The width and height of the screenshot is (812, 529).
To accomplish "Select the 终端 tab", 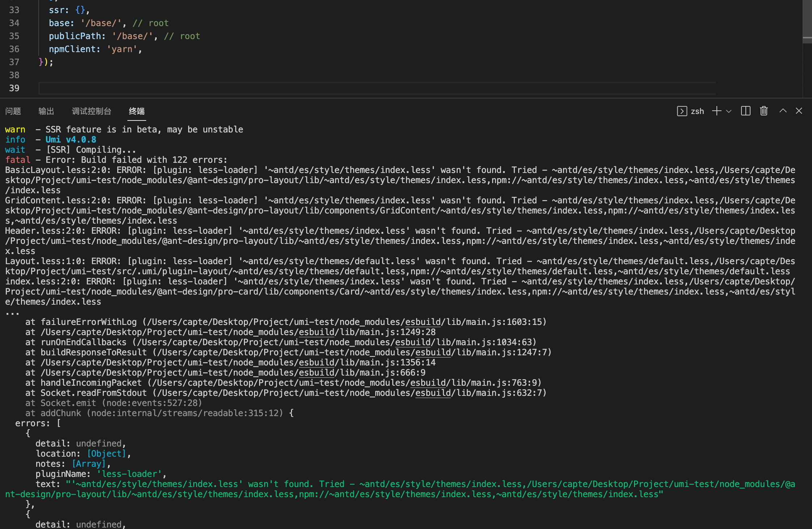I will point(136,111).
